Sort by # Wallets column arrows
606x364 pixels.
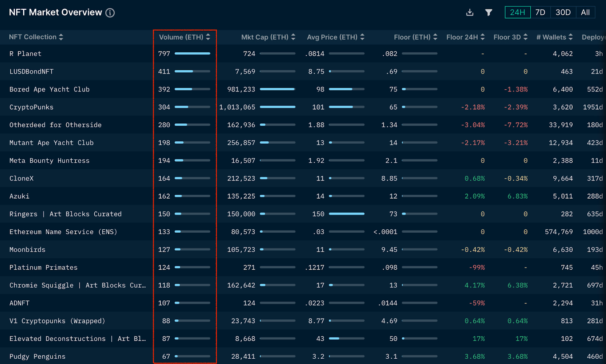click(x=571, y=37)
